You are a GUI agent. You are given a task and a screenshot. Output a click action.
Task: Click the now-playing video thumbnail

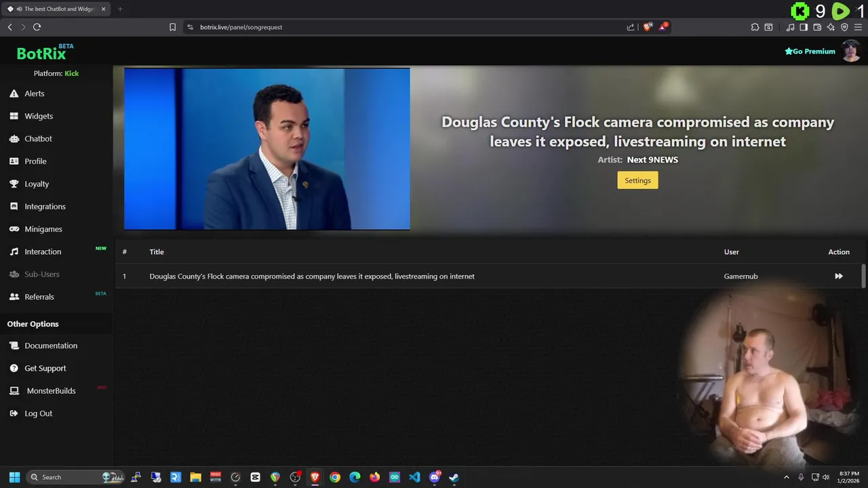pyautogui.click(x=267, y=149)
